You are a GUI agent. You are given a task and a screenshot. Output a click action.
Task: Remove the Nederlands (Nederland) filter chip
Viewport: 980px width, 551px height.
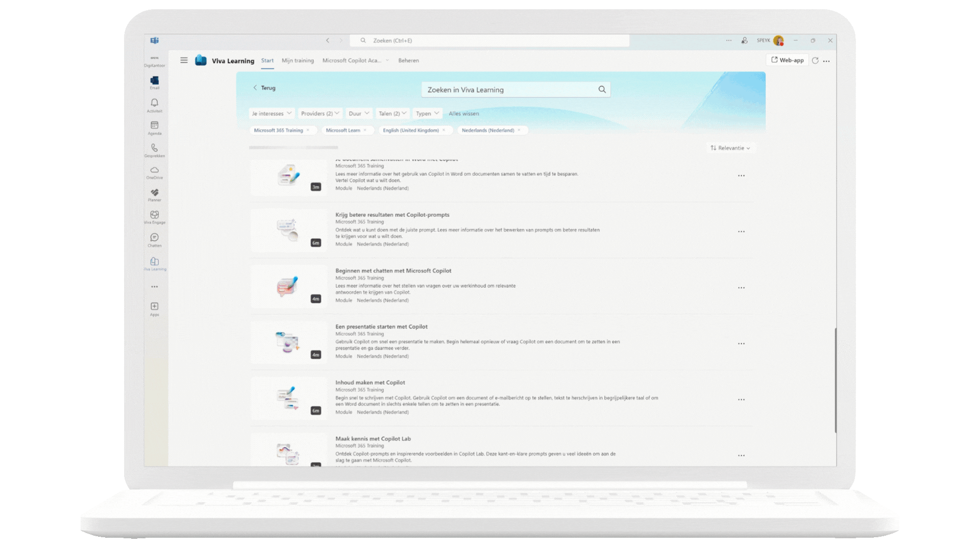(519, 131)
